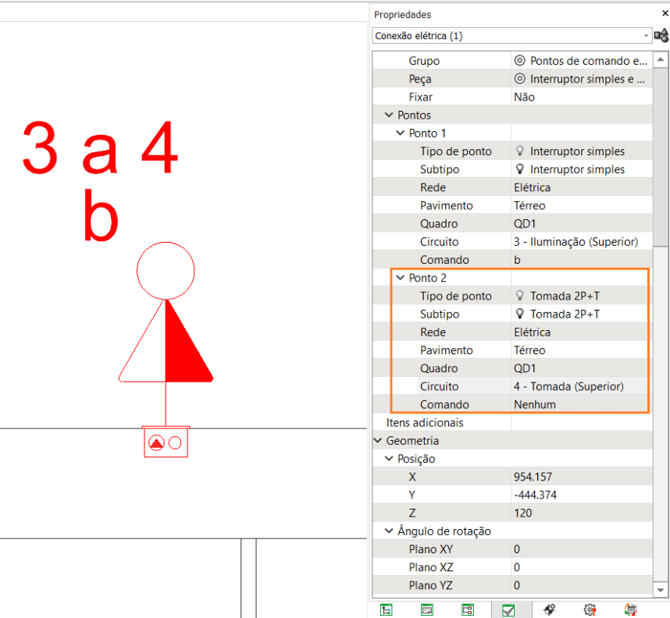
Task: Collapse the Geometria section
Action: point(379,440)
